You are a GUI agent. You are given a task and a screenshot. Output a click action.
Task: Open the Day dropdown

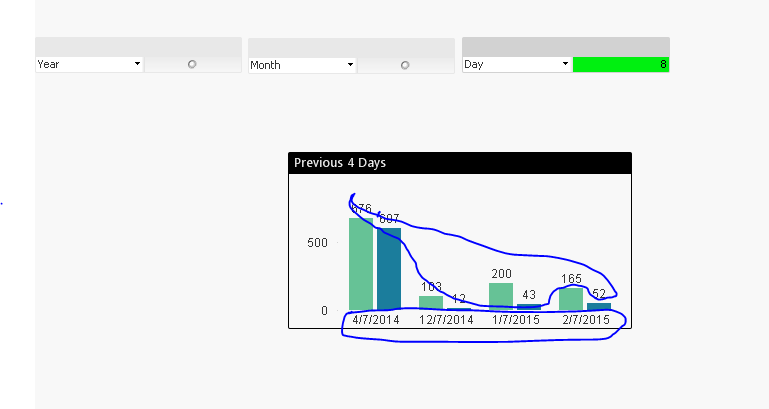point(565,64)
